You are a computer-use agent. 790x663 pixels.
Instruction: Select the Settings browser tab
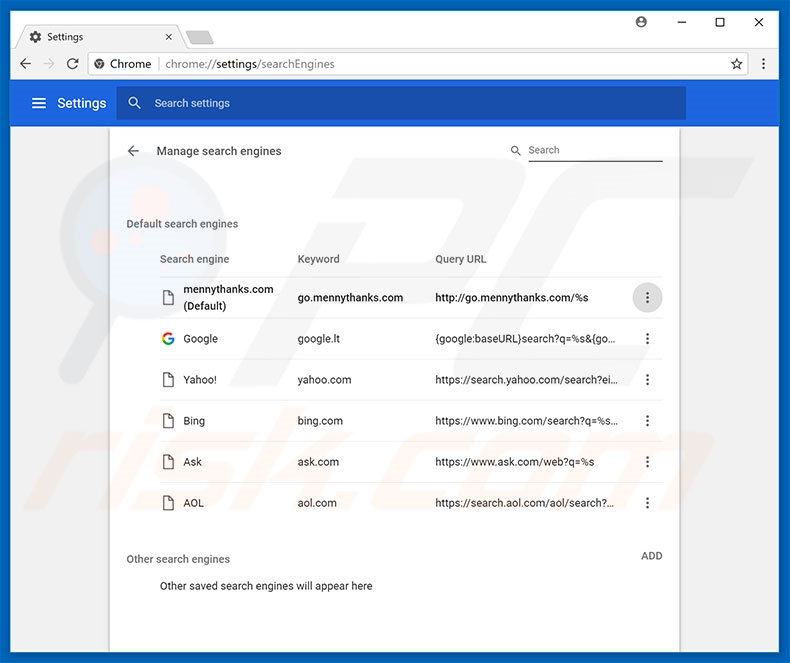95,37
